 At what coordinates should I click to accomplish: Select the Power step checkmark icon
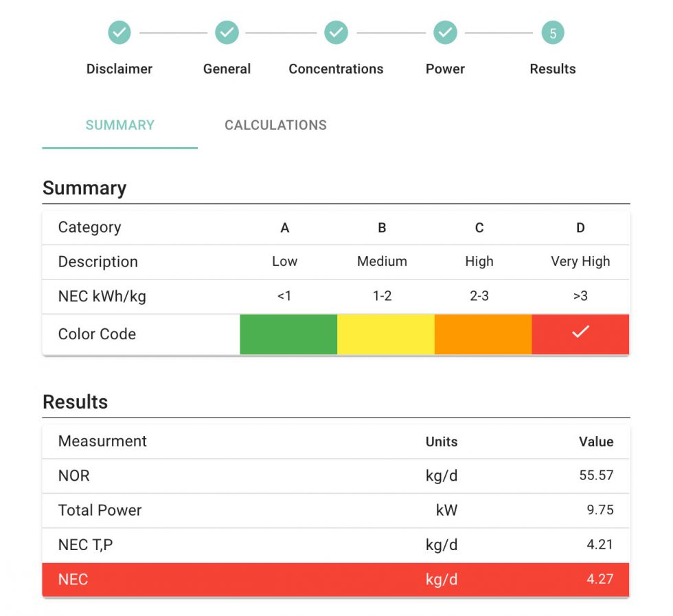(x=445, y=32)
